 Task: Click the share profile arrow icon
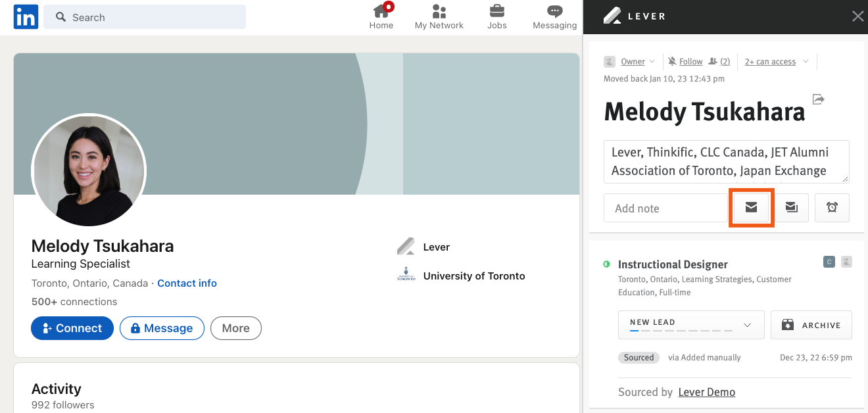coord(818,99)
